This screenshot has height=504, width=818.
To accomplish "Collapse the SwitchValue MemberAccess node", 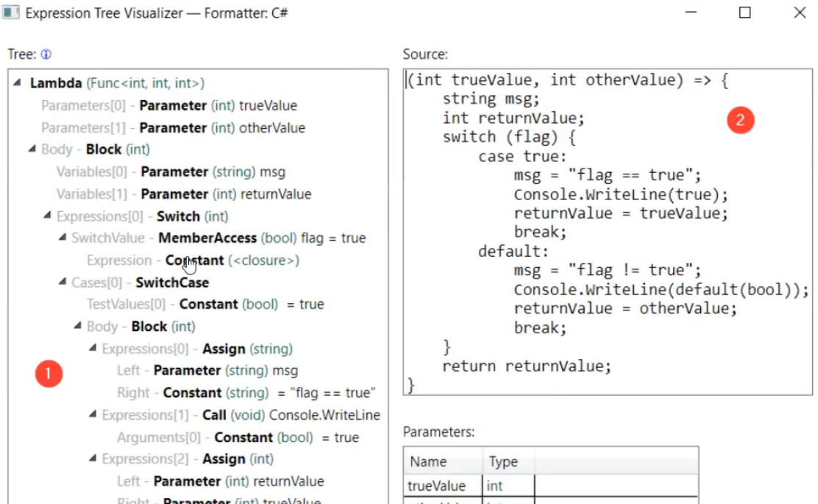I will click(63, 238).
